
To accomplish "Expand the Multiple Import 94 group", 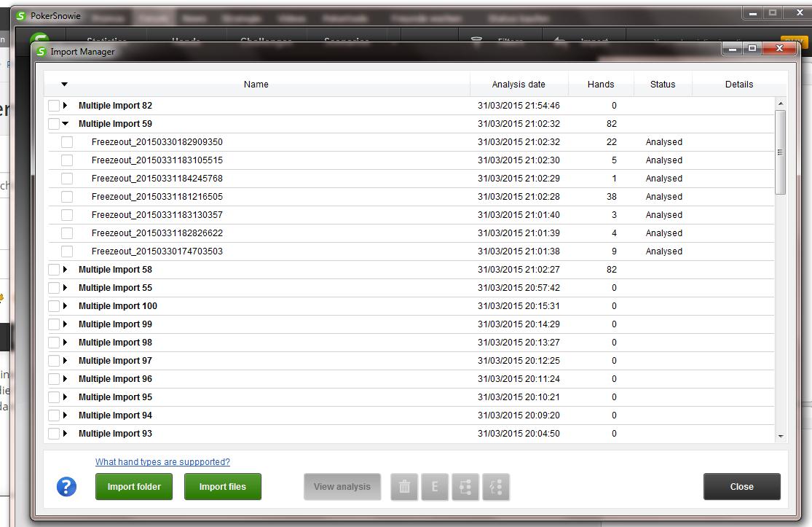I will pyautogui.click(x=66, y=415).
